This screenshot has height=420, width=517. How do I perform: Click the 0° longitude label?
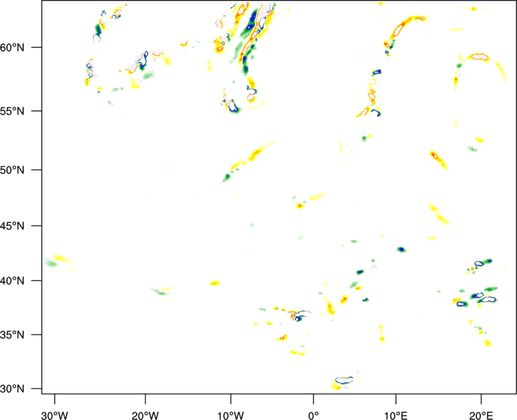pyautogui.click(x=313, y=415)
